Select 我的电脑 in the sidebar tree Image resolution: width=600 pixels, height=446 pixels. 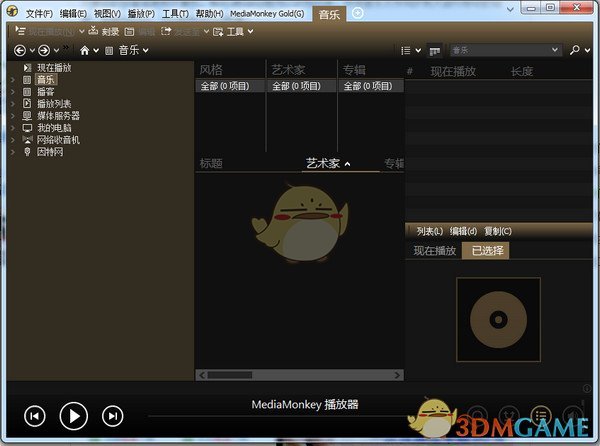pos(54,128)
